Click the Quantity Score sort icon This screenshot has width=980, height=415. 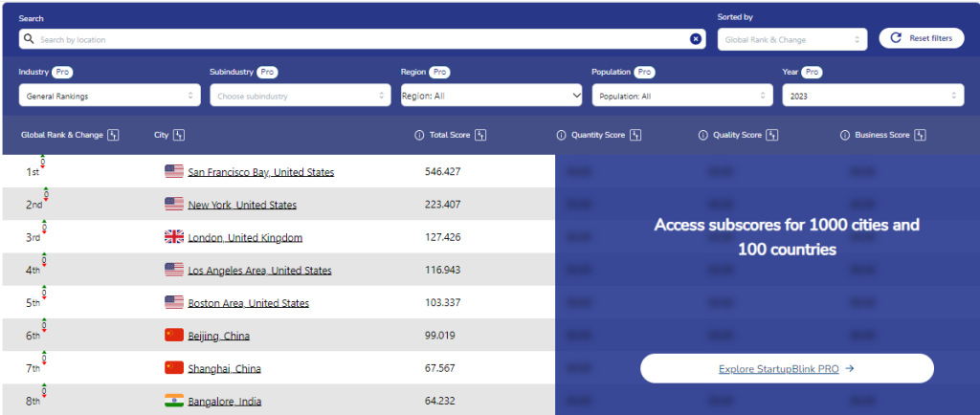pos(635,136)
